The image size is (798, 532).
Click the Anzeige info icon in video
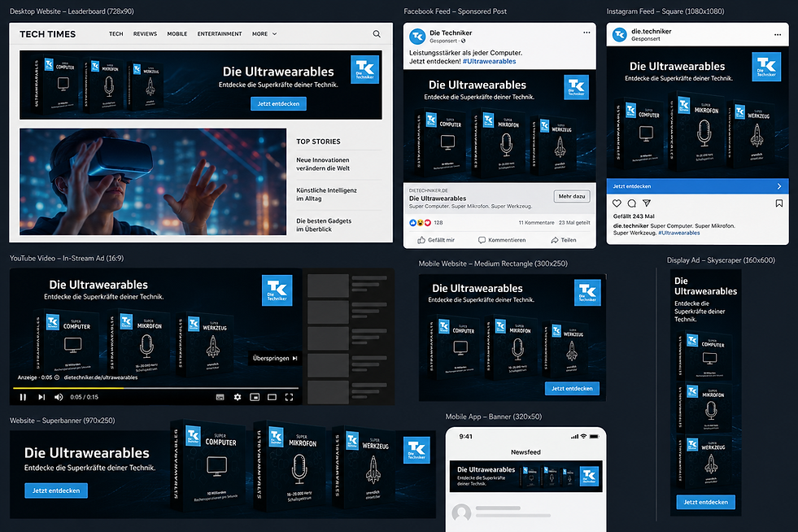click(x=57, y=377)
